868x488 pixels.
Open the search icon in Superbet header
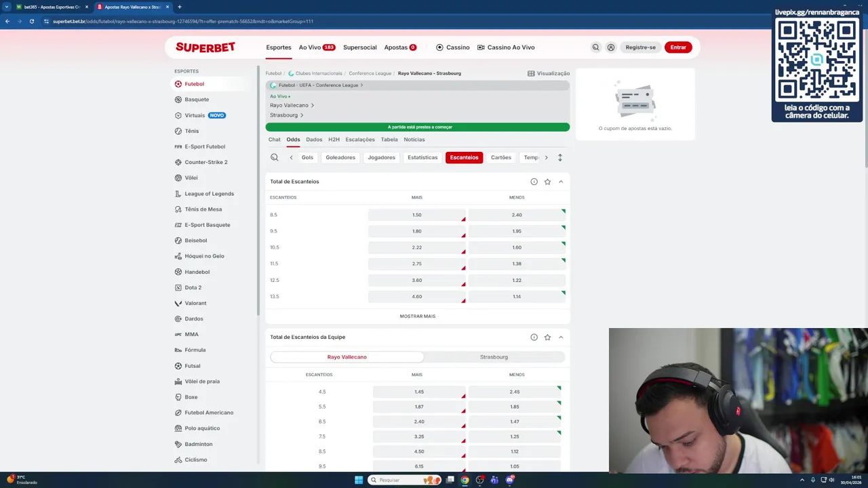coord(595,47)
